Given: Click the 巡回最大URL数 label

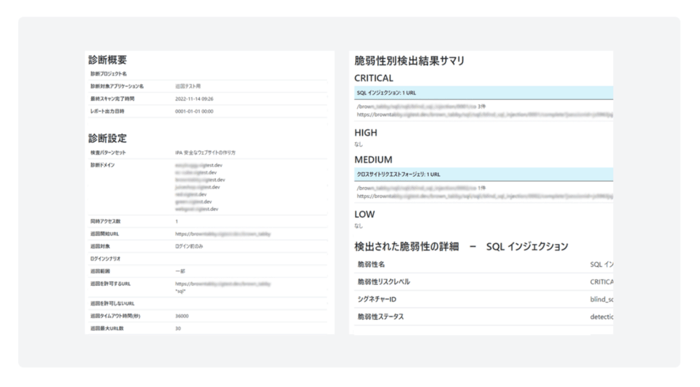Looking at the screenshot, I should click(x=107, y=329).
